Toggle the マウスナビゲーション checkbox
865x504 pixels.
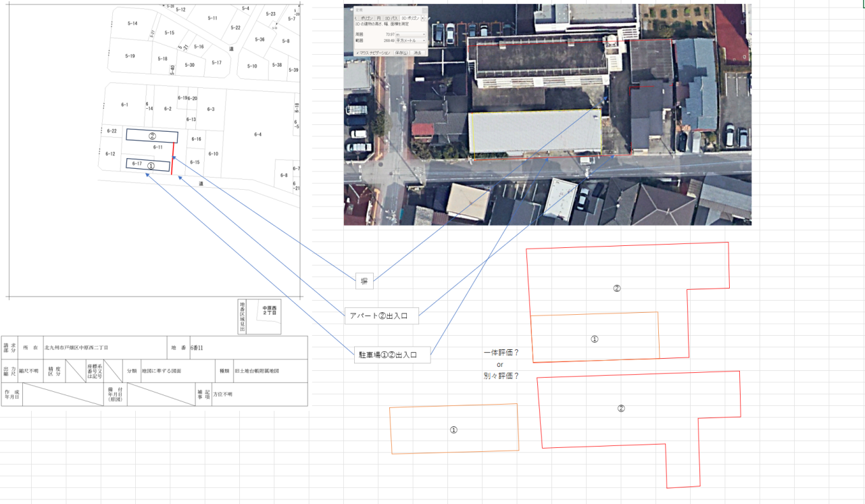(x=357, y=53)
